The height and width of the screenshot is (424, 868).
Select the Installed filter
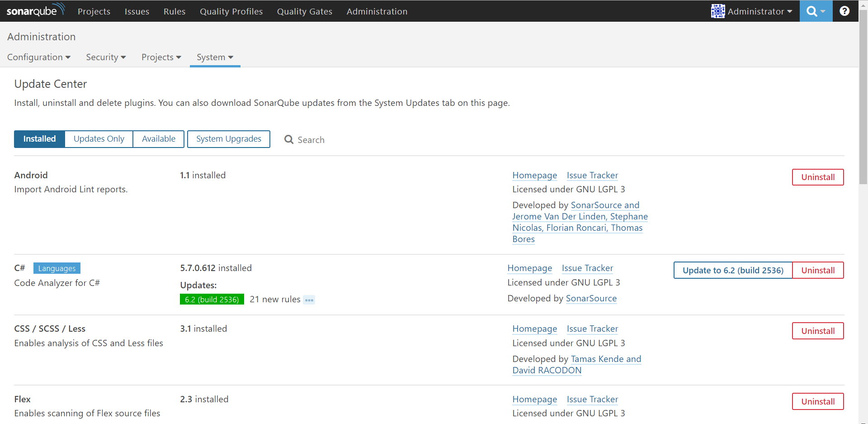pyautogui.click(x=40, y=139)
